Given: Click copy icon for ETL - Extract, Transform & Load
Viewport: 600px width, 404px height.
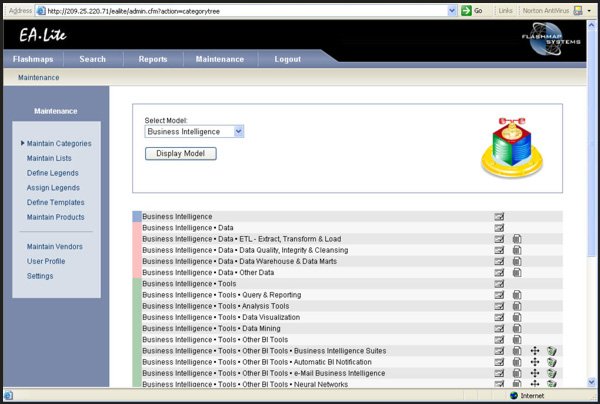Looking at the screenshot, I should 517,239.
